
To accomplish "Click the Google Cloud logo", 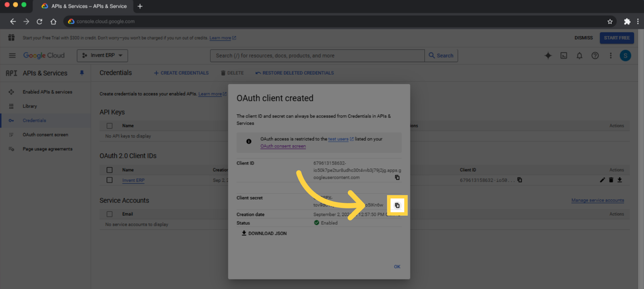I will point(44,56).
